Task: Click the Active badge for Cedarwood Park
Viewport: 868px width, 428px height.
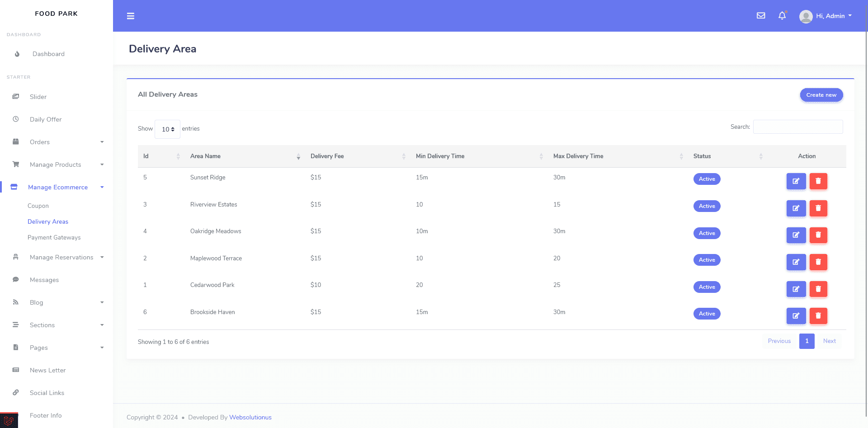Action: (x=707, y=287)
